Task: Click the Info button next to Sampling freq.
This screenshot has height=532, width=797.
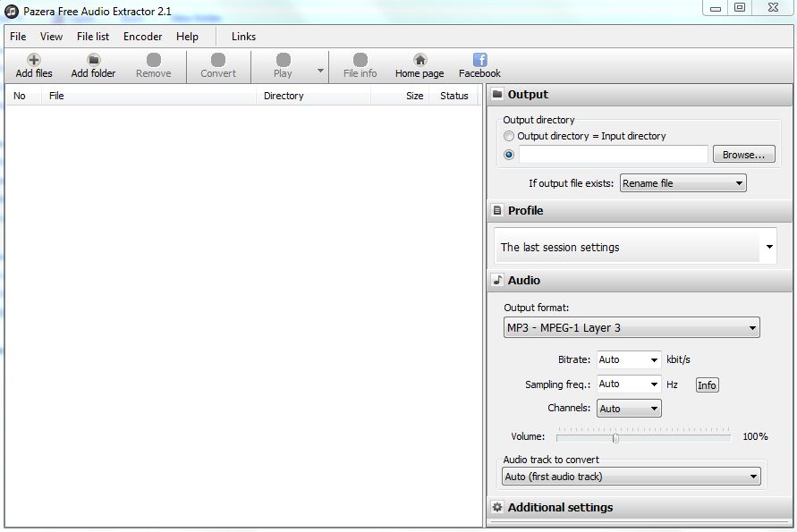Action: point(706,384)
